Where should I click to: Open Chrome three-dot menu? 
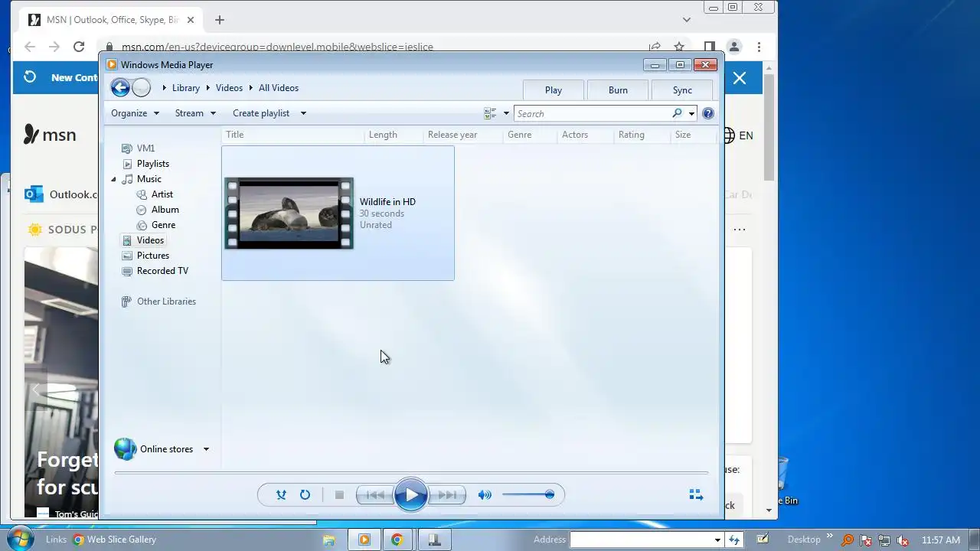tap(759, 47)
